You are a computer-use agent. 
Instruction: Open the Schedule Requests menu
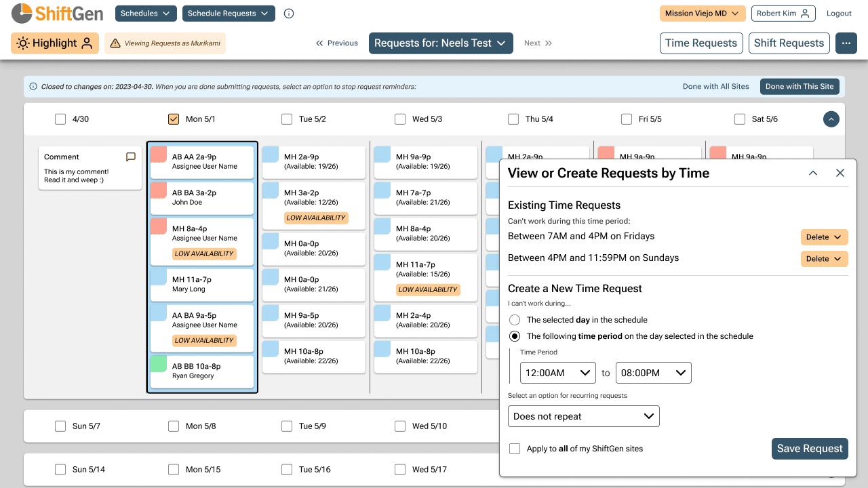(x=229, y=14)
